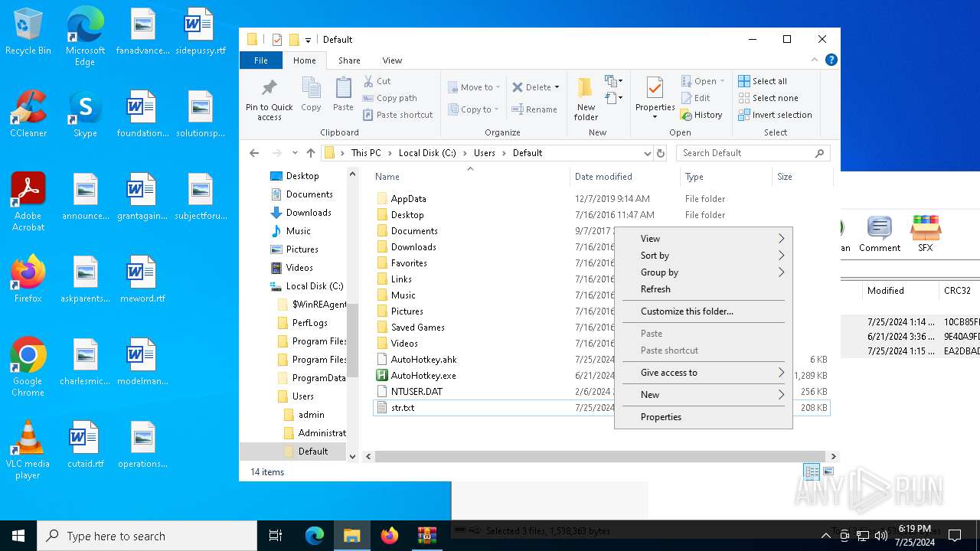Switch to the Share ribbon tab

[x=349, y=60]
